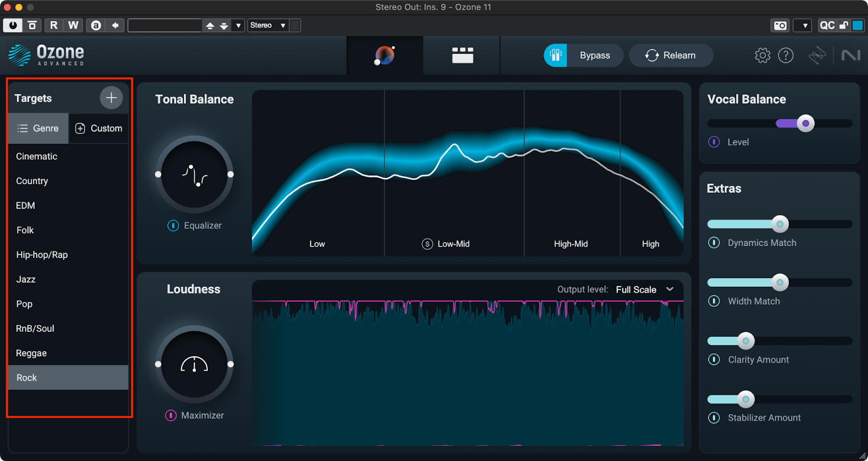Toggle Clarity Amount power
Screen dimensions: 868x461
[x=714, y=359]
